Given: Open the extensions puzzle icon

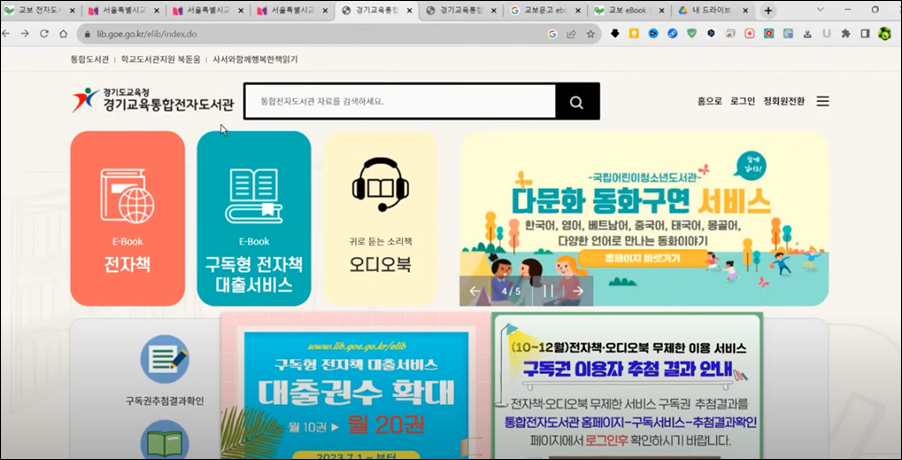Looking at the screenshot, I should [x=846, y=34].
